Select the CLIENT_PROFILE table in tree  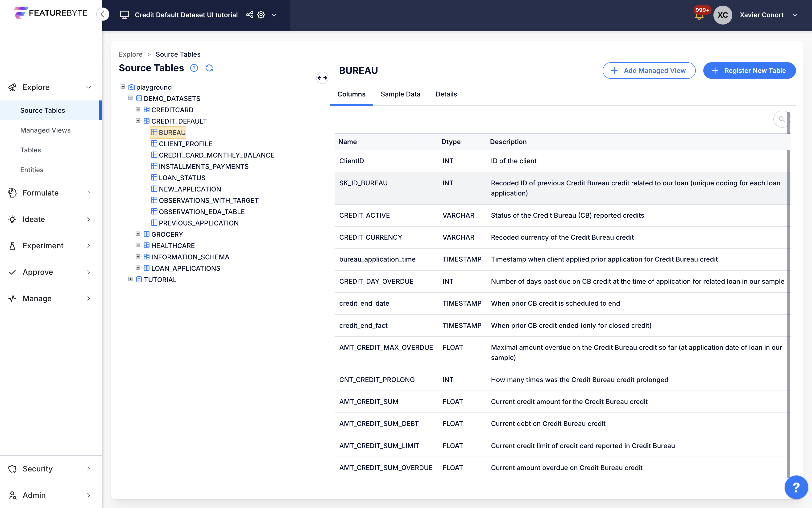click(185, 144)
